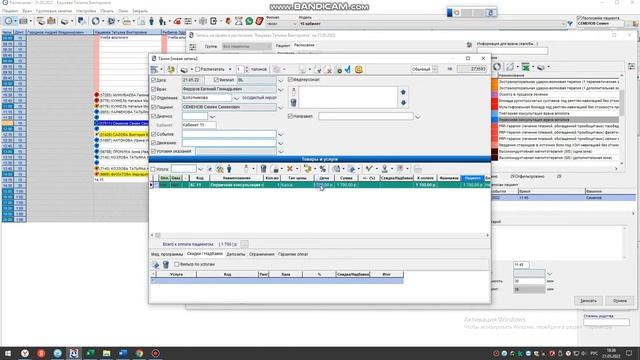
Task: Click the person icon in services toolbar
Action: point(229,169)
